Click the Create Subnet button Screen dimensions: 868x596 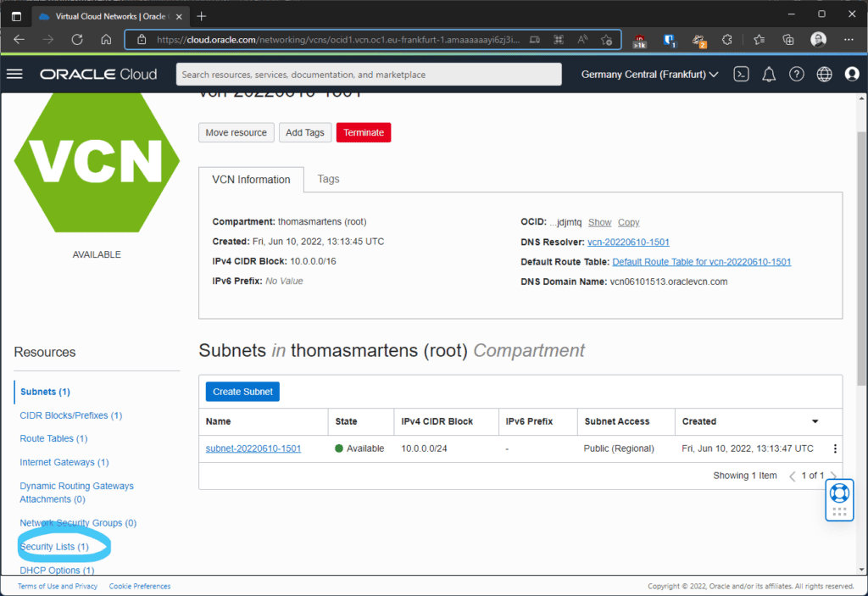click(x=242, y=391)
